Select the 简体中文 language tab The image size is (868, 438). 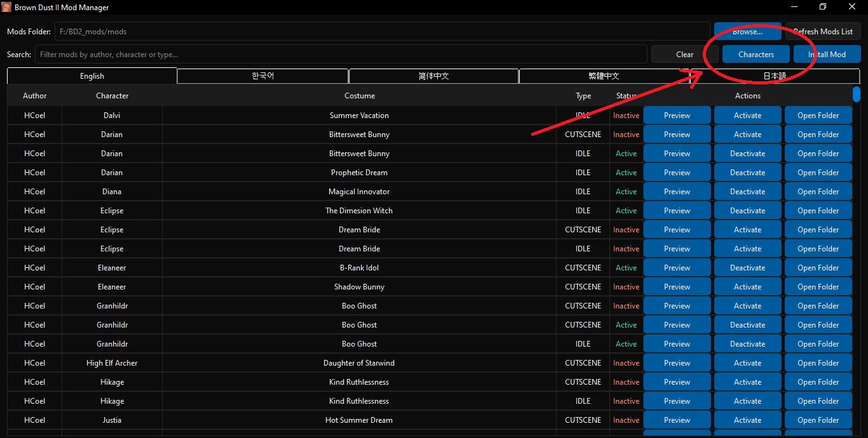(x=433, y=76)
